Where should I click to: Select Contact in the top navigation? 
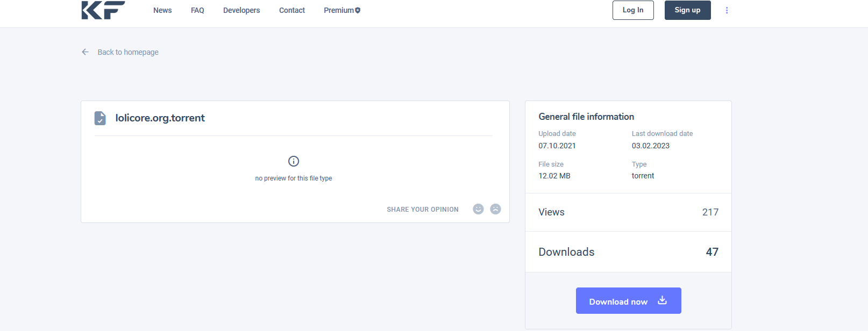(292, 10)
